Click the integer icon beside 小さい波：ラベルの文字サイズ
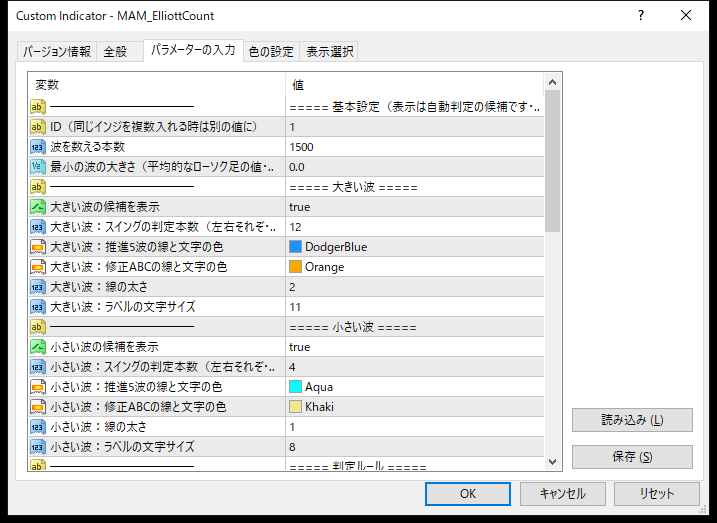The height and width of the screenshot is (523, 717). point(38,447)
